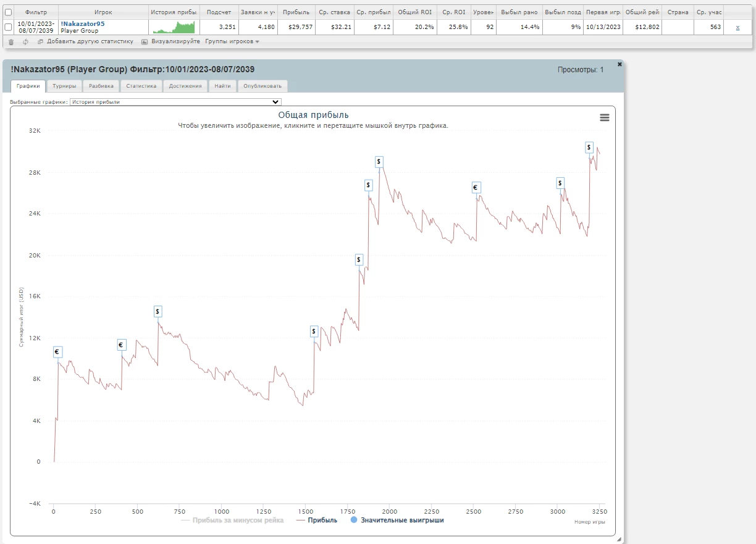Click the Визуализируйте image icon
756x544 pixels.
[145, 42]
